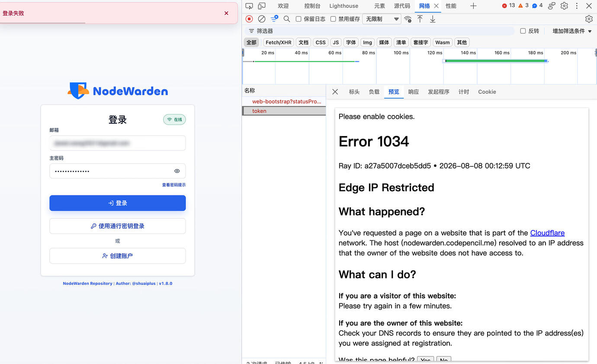The height and width of the screenshot is (364, 597).
Task: Open the 查看密码提示 link
Action: [174, 185]
